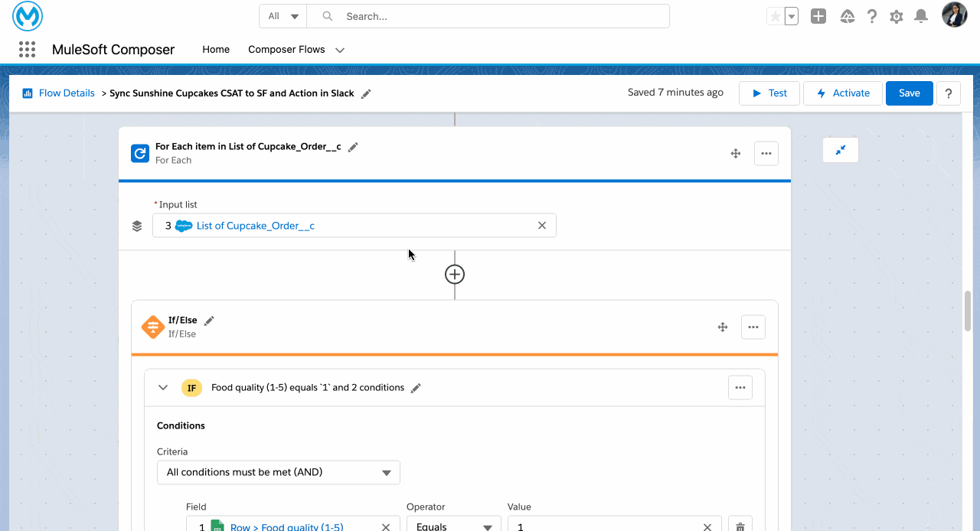
Task: Go to the Home tab
Action: click(216, 50)
